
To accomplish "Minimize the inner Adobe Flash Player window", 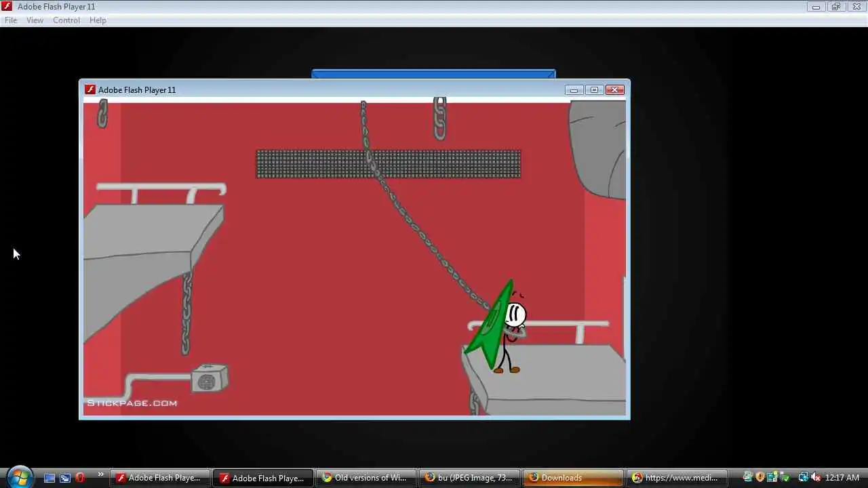I will (574, 89).
